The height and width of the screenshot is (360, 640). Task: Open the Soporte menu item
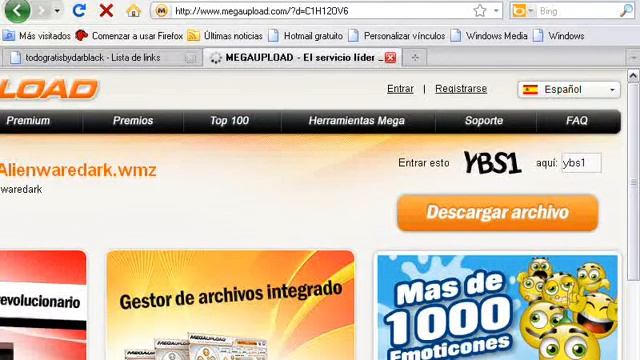[484, 121]
